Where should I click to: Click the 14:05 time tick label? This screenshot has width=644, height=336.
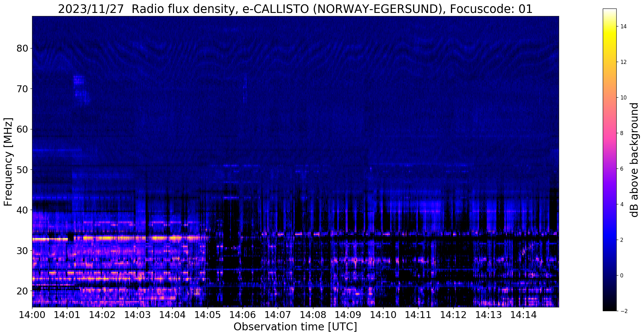click(208, 315)
